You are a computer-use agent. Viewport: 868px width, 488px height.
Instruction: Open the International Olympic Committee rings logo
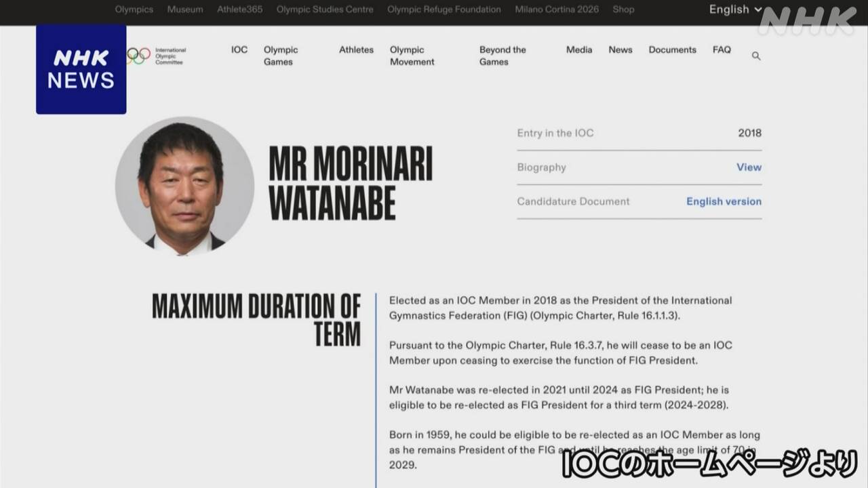tap(156, 56)
